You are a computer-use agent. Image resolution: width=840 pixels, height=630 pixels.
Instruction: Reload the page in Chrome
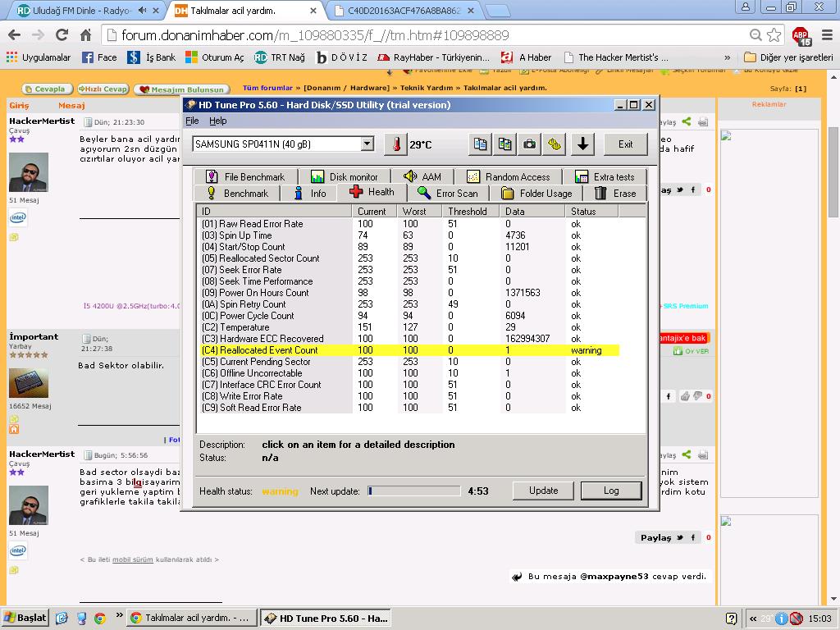pos(62,35)
